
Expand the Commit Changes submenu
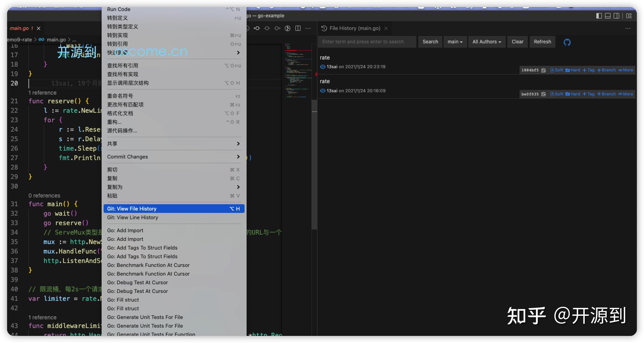pos(174,157)
